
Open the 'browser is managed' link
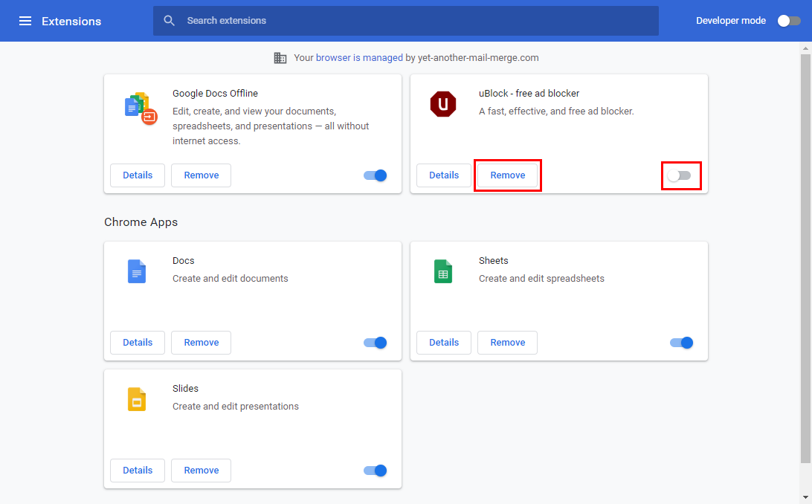click(359, 58)
